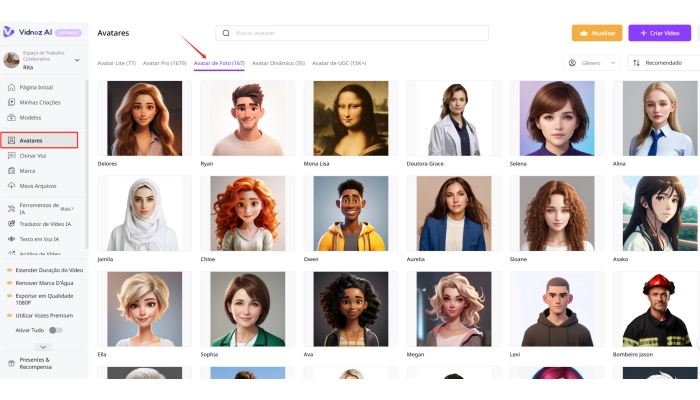Select the Selena avatar thumbnail

tap(557, 118)
